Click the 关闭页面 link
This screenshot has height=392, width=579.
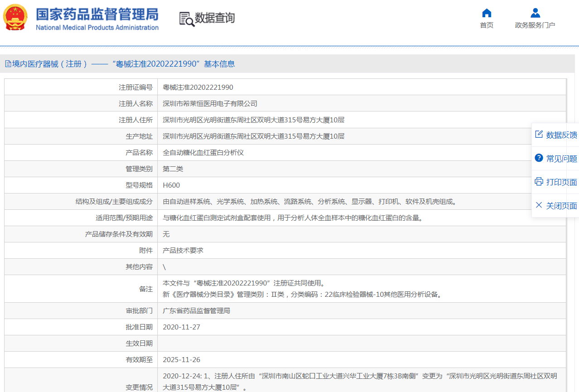[561, 206]
